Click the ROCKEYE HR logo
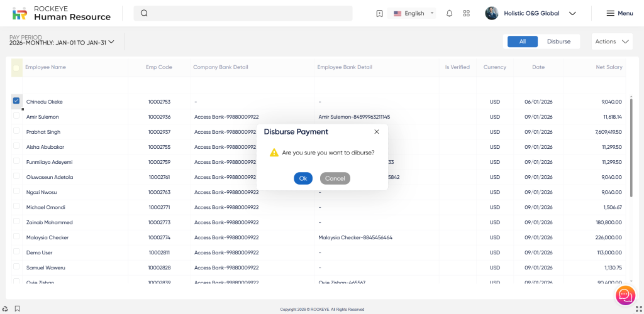The height and width of the screenshot is (314, 644). tap(19, 13)
